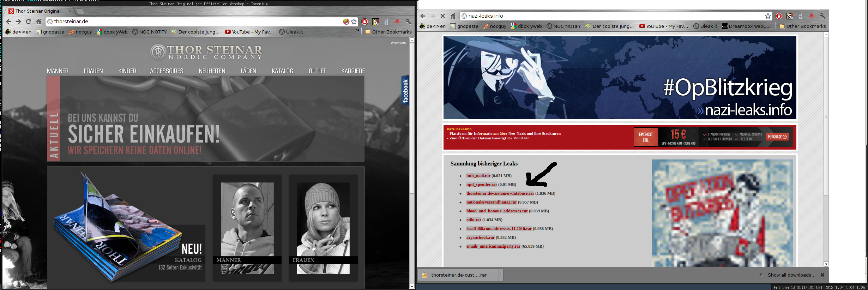Open MÄNNER menu on Thor Steinar site
868x290 pixels.
58,71
